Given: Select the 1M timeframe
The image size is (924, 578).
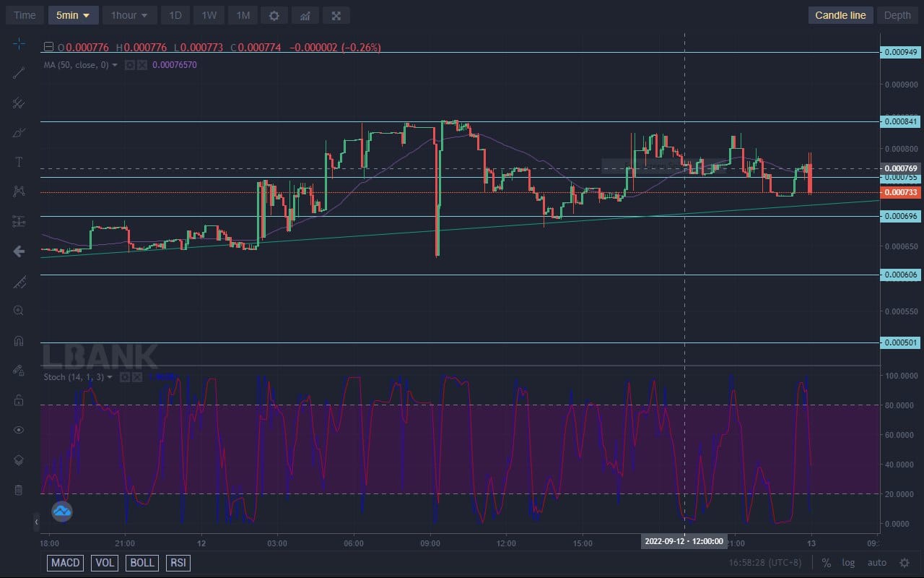Looking at the screenshot, I should click(243, 15).
